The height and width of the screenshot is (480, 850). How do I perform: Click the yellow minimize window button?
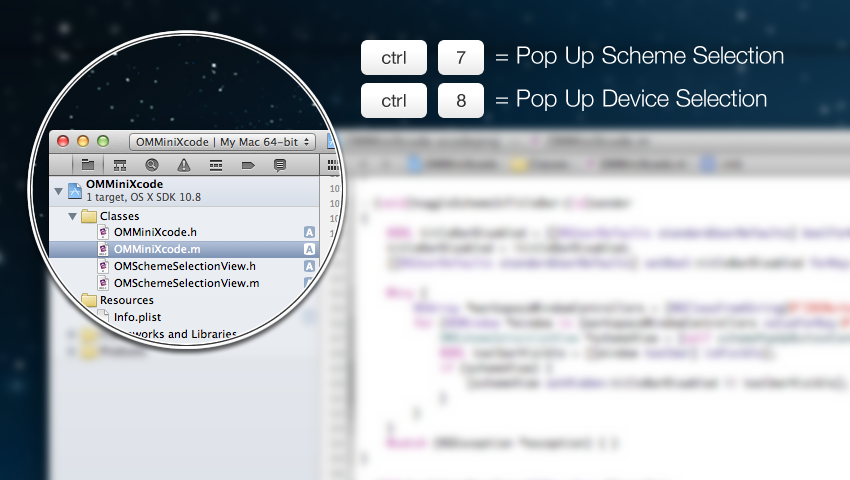(x=83, y=141)
